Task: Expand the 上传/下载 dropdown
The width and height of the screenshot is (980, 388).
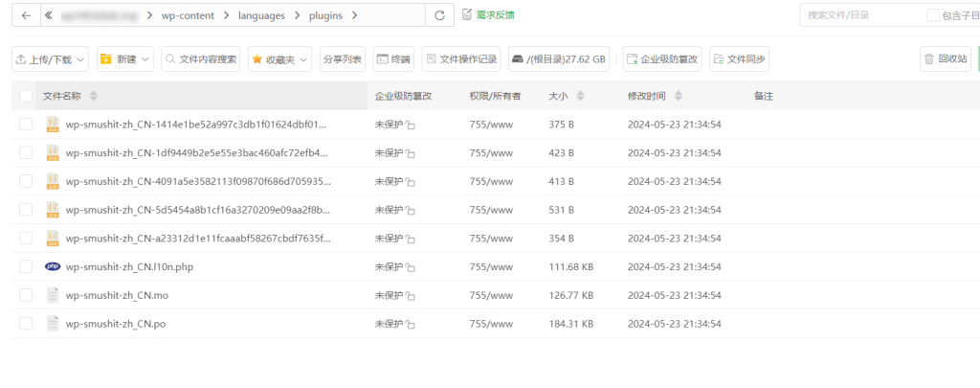Action: pos(50,59)
